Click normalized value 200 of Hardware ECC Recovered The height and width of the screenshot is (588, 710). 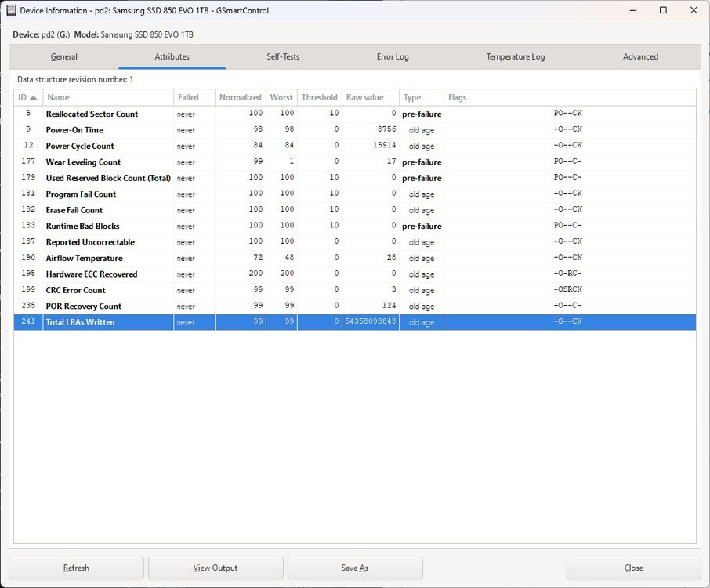click(x=255, y=273)
